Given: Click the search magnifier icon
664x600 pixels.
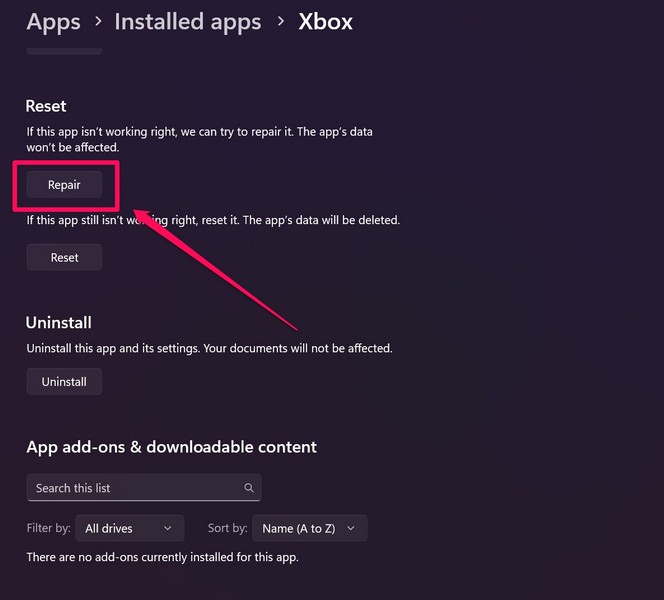Looking at the screenshot, I should point(249,488).
